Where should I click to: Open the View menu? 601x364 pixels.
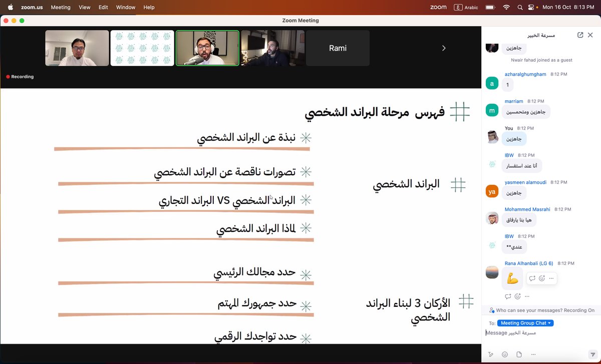tap(85, 7)
